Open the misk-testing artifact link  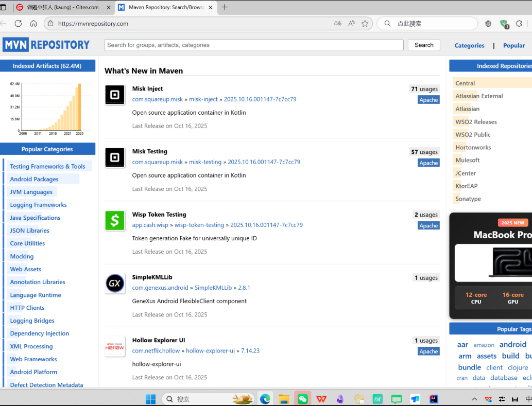coord(205,162)
